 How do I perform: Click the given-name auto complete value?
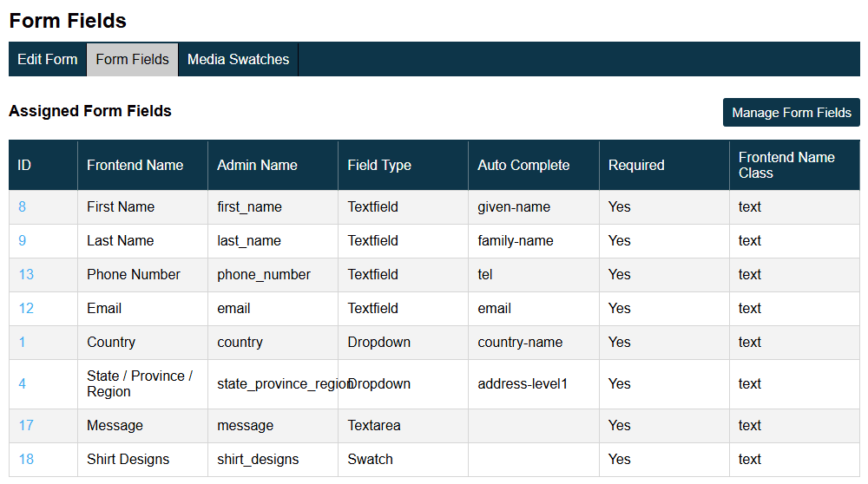coord(514,207)
